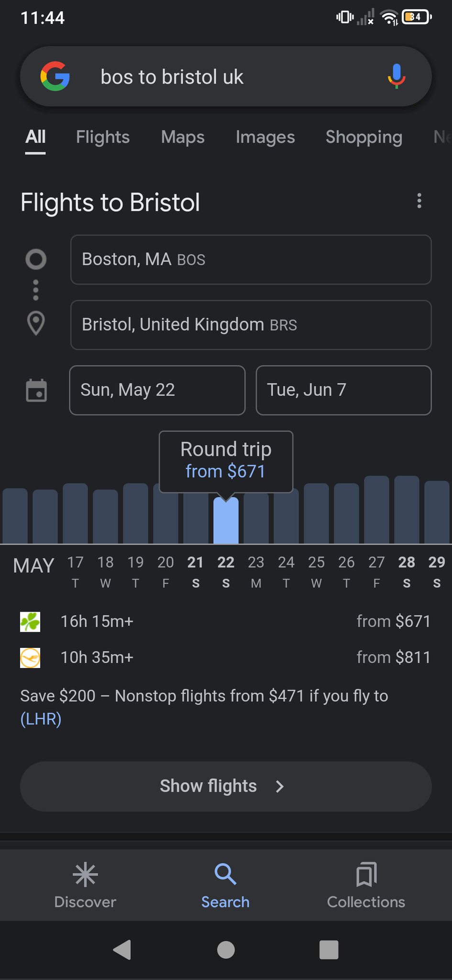452x980 pixels.
Task: Open the Discover tab
Action: (x=85, y=885)
